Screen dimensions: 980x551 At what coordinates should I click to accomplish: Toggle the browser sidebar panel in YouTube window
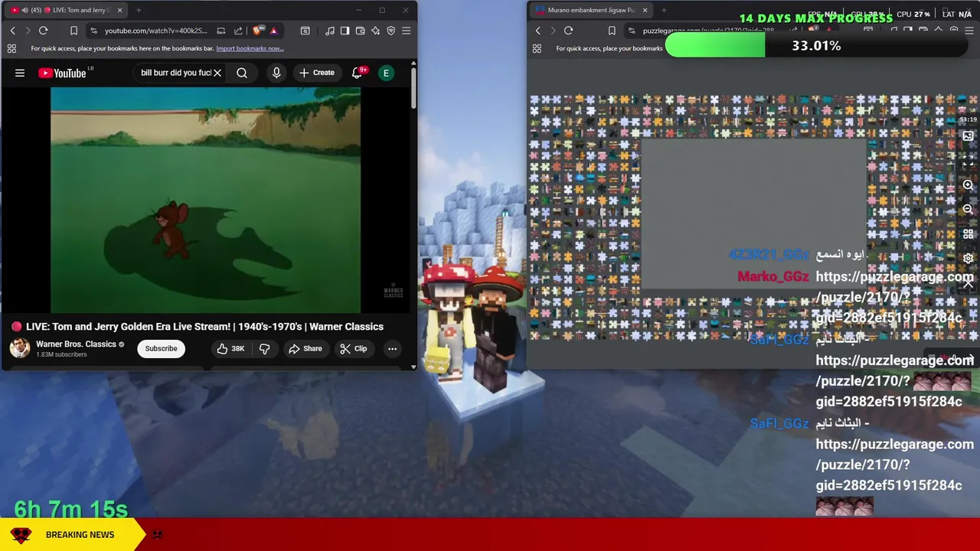pyautogui.click(x=345, y=31)
